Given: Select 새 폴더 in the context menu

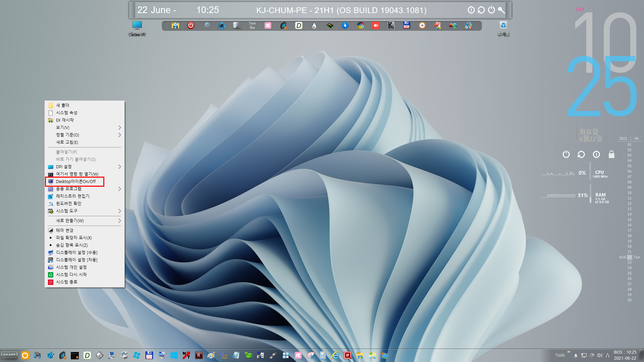Looking at the screenshot, I should (85, 105).
